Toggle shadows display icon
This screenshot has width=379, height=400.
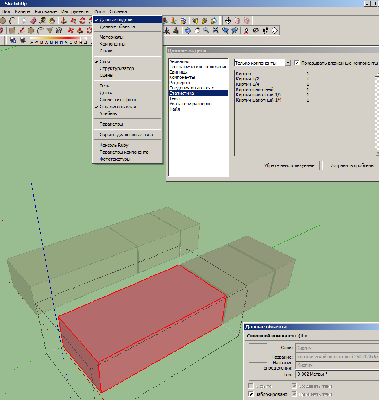coord(23,40)
